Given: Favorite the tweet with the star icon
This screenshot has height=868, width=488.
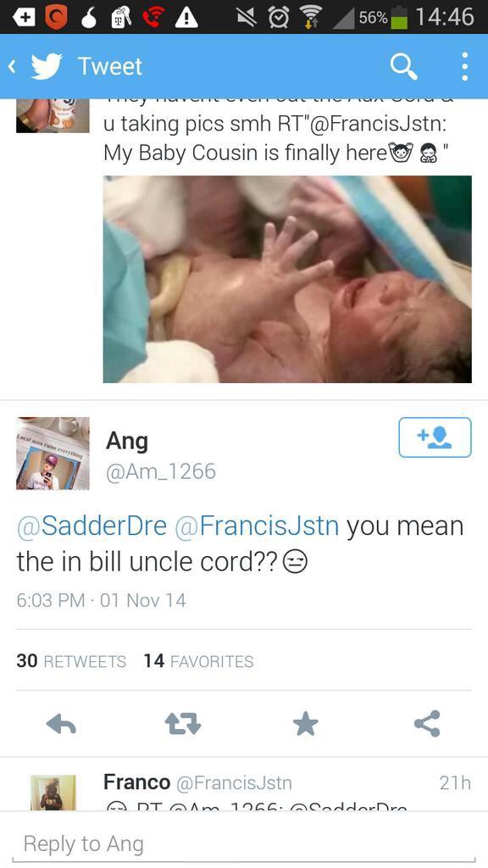Looking at the screenshot, I should 305,723.
